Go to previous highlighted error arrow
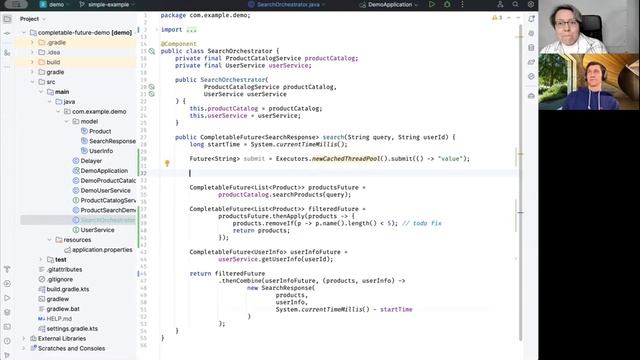640x360 pixels. (509, 18)
